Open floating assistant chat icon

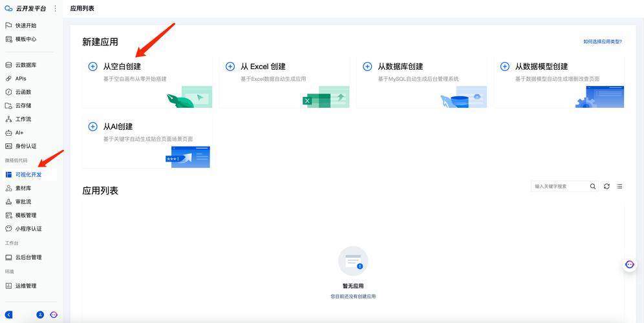click(x=630, y=265)
